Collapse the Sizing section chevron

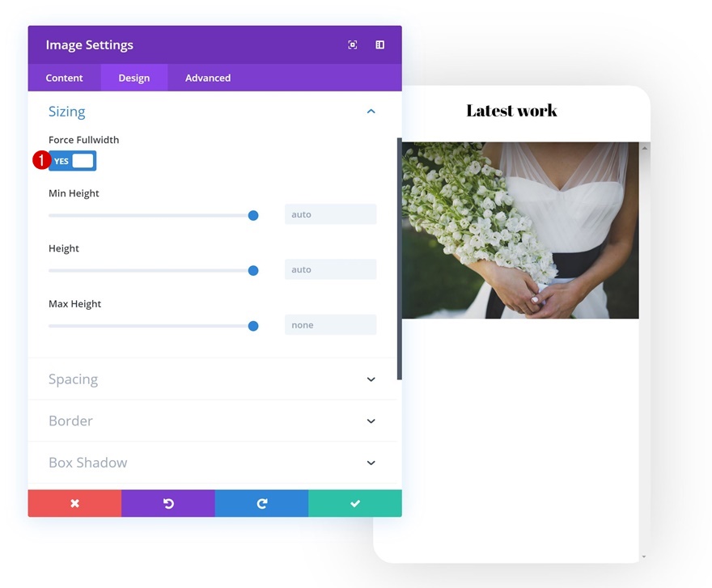pyautogui.click(x=371, y=112)
